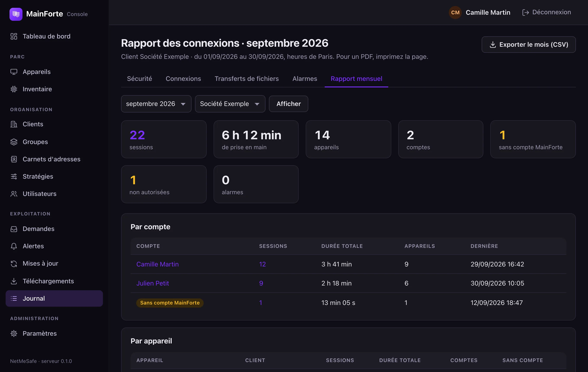Click the Afficher button
Screen dimensions: 588x372
(288, 104)
